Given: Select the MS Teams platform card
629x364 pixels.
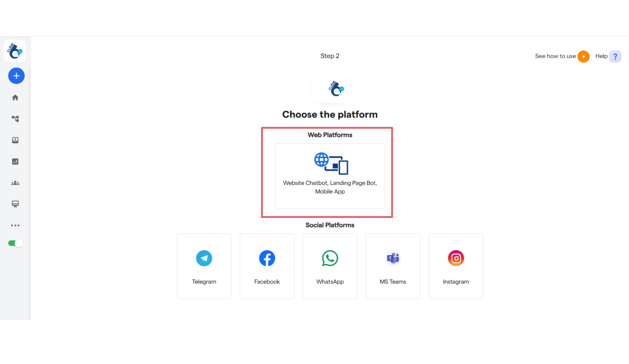Looking at the screenshot, I should 393,266.
